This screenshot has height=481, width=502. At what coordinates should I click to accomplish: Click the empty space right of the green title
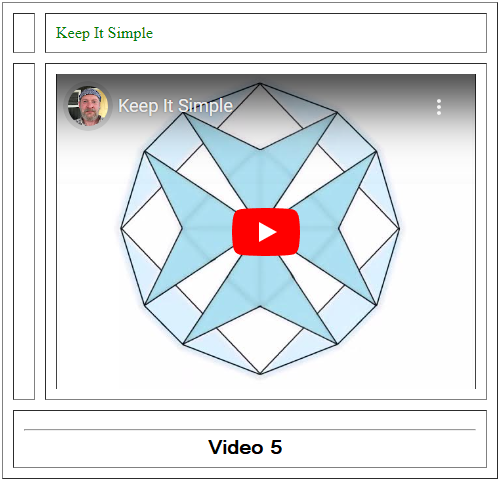319,33
